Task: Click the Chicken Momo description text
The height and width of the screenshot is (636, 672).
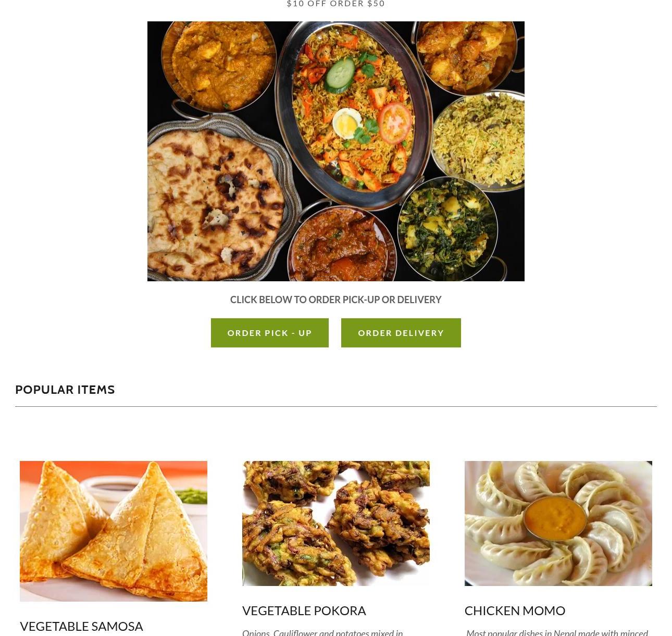Action: [557, 632]
